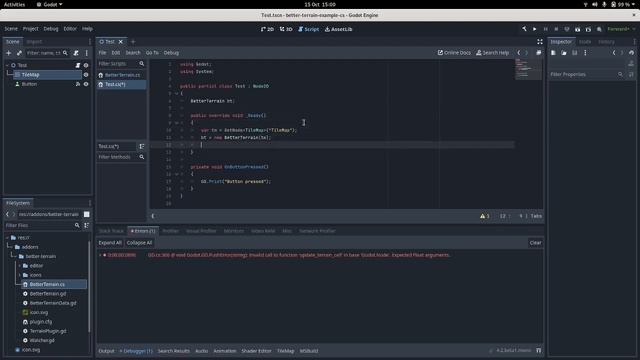Open Inspector object history list icon
The image size is (640, 360).
pyautogui.click(x=631, y=53)
